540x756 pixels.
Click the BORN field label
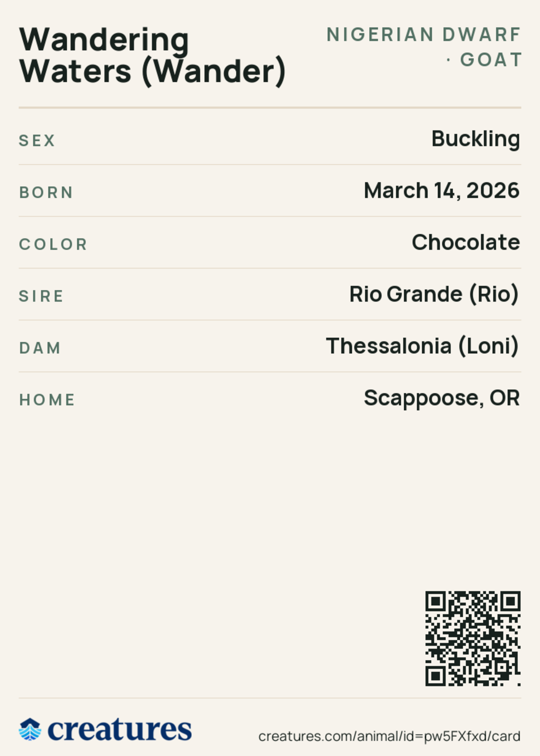click(x=46, y=192)
